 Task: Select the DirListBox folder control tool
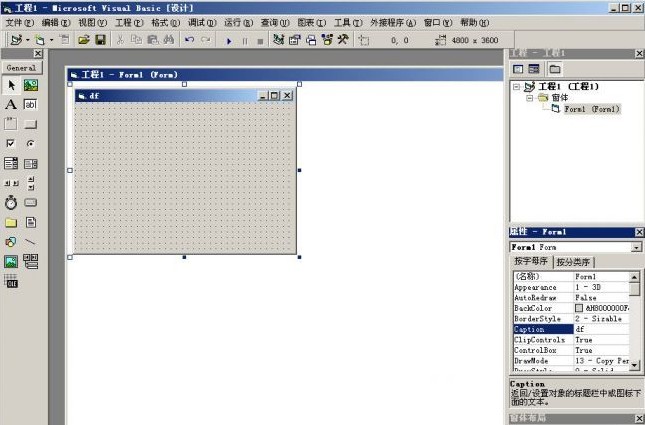pos(11,223)
